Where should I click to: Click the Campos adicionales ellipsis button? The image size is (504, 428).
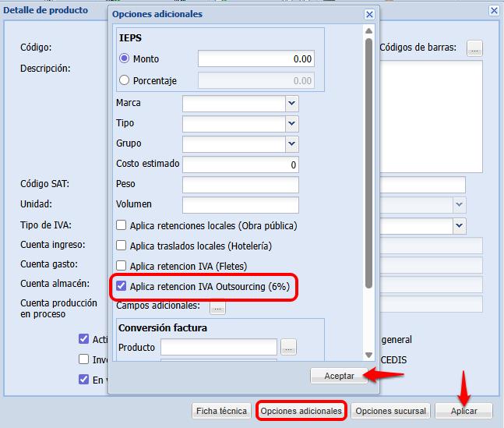coord(217,308)
